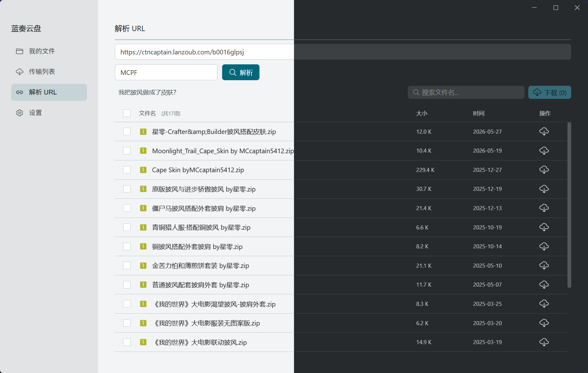This screenshot has width=588, height=373.
Task: Open 我的文件 in the sidebar
Action: 49,51
